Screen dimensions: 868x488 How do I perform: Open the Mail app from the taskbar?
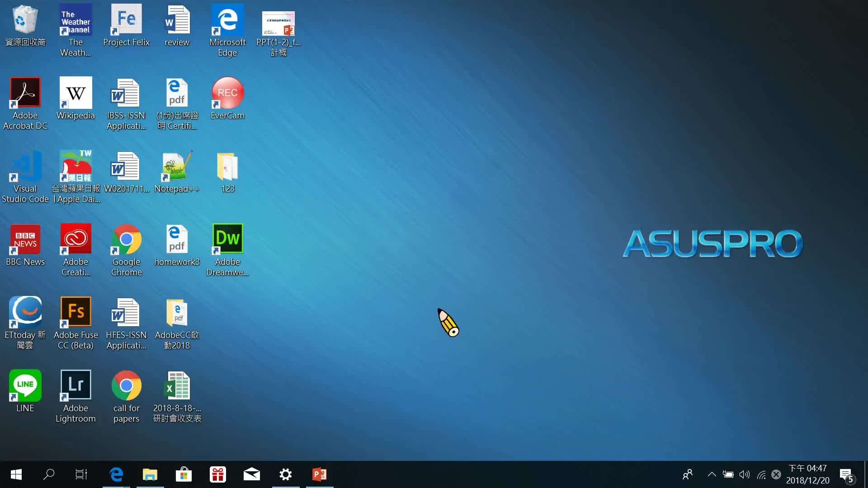pos(252,474)
